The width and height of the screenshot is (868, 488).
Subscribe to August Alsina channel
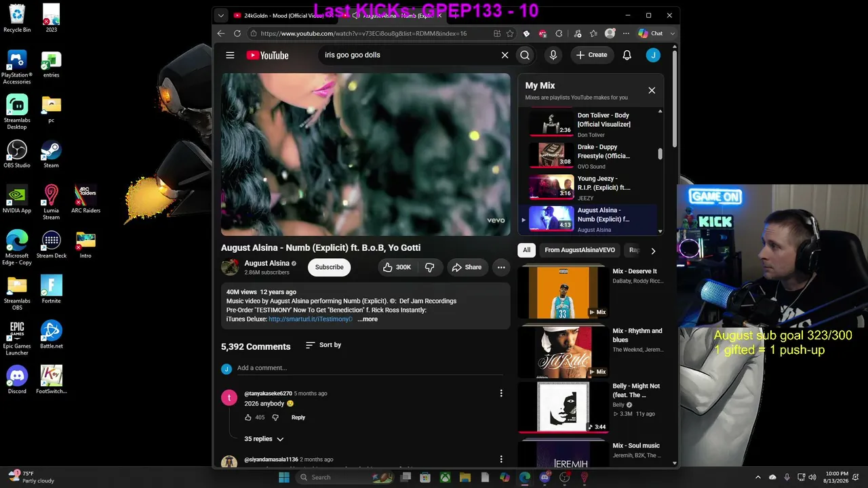329,267
